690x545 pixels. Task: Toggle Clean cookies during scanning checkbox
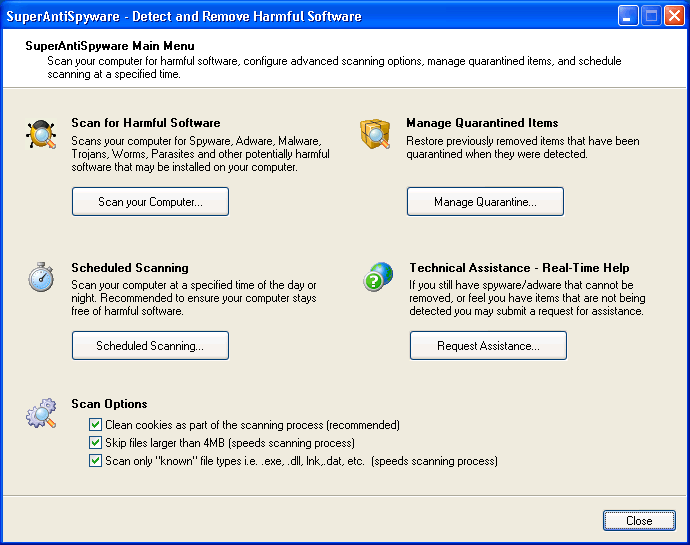coord(95,425)
